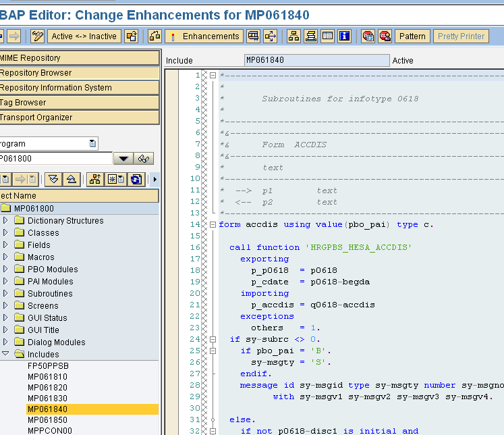Click the Include name field MP061840
The image size is (504, 435).
tap(317, 60)
